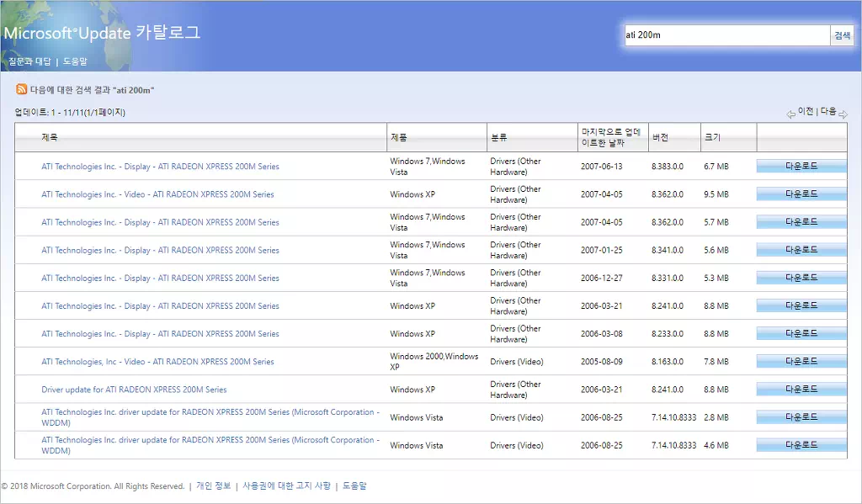Click the size cell "7.8 MB"
862x504 pixels.
[716, 362]
